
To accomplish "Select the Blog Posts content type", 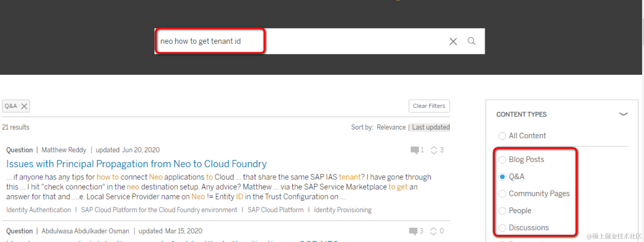I will (502, 160).
